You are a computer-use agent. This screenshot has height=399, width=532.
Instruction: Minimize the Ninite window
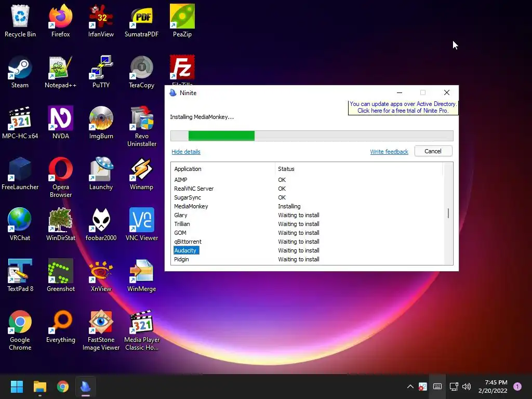[x=400, y=92]
